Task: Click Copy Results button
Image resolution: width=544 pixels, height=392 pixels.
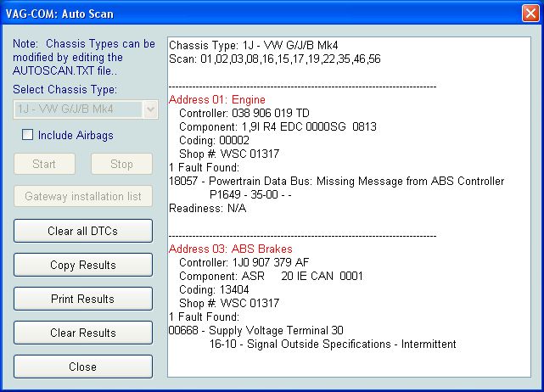Action: tap(83, 265)
